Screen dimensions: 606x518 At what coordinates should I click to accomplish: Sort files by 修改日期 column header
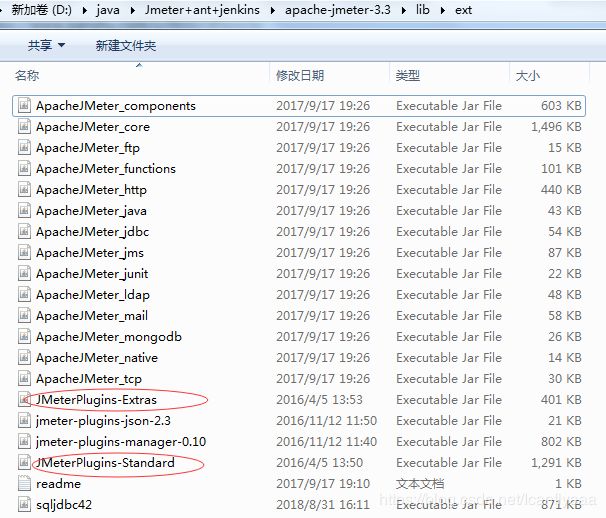coord(300,75)
